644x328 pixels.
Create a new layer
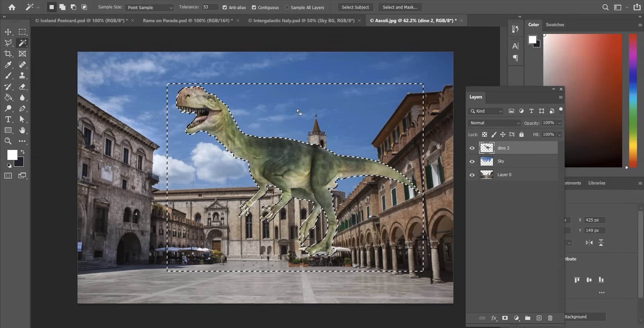pyautogui.click(x=539, y=318)
